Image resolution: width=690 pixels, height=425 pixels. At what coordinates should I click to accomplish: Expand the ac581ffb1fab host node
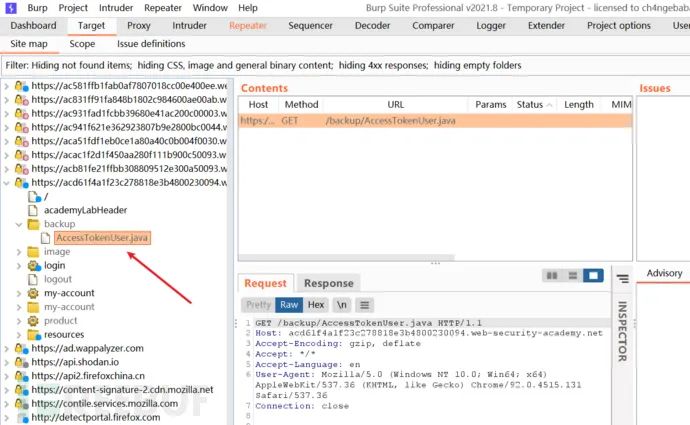point(7,86)
